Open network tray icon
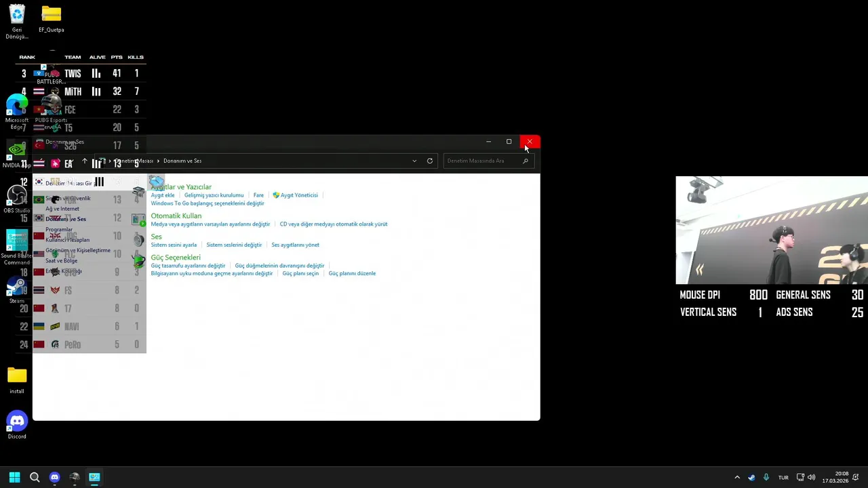The height and width of the screenshot is (488, 868). coord(800,477)
